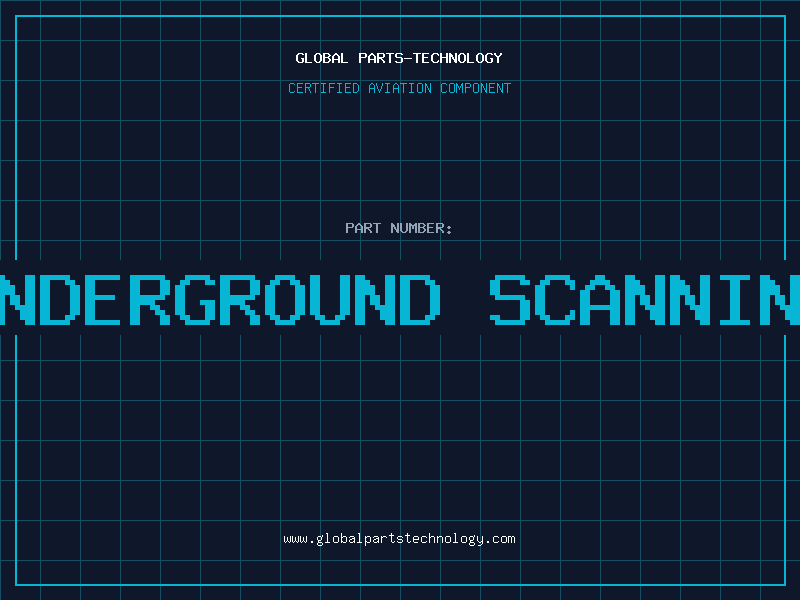Viewport: 800px width, 600px height.
Task: Select the word "COMPONENT" in the subtitle
Action: pos(475,88)
